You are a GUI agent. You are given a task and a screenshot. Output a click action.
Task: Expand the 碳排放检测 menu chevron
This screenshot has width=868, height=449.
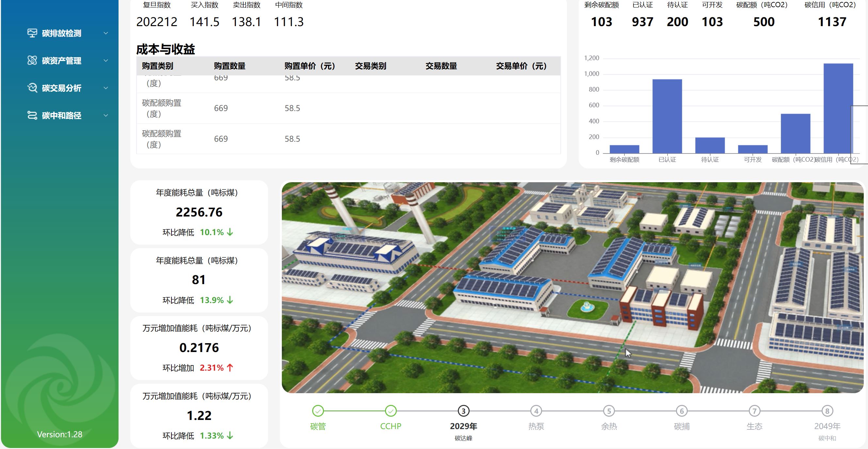click(x=106, y=33)
